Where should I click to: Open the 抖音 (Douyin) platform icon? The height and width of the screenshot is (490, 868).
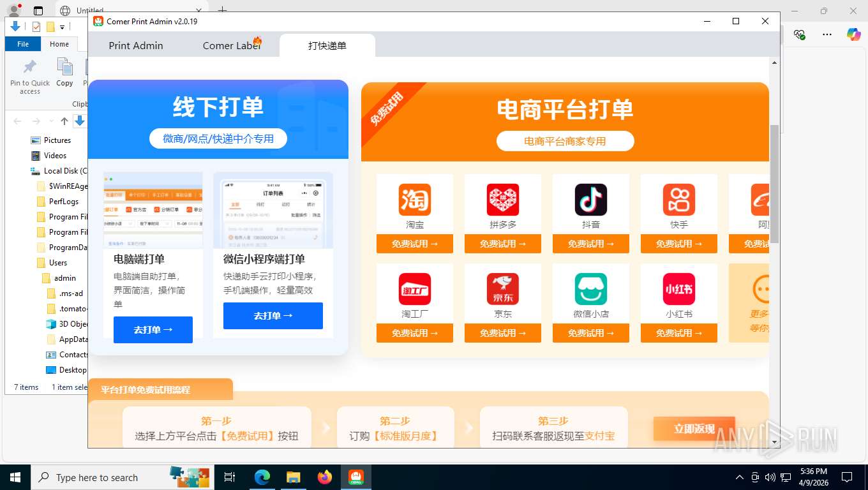(x=591, y=200)
